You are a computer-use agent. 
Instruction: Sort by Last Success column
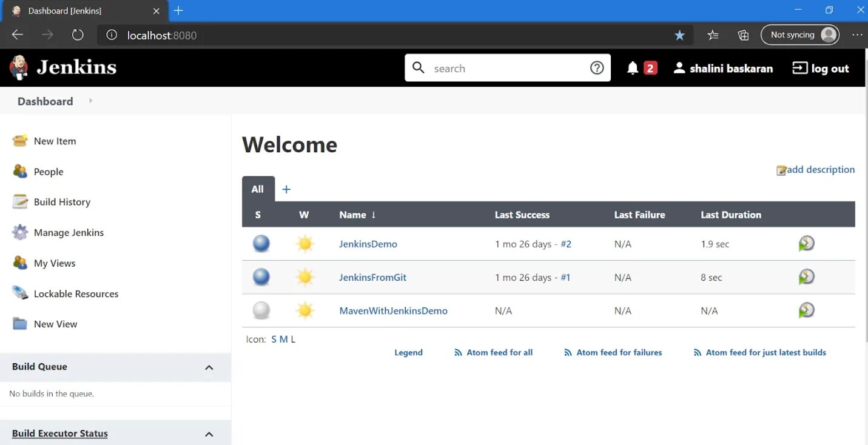[522, 215]
